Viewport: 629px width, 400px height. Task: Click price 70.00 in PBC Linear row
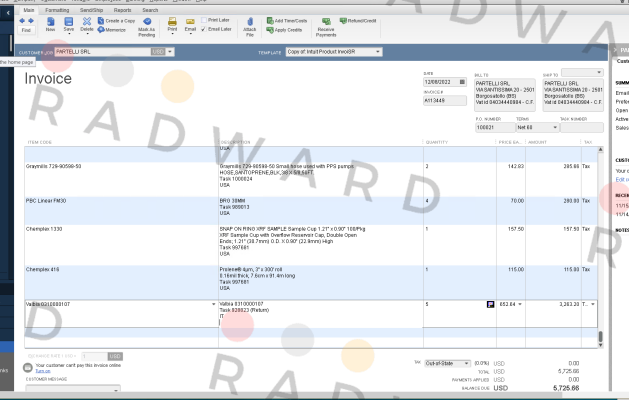[x=517, y=201]
